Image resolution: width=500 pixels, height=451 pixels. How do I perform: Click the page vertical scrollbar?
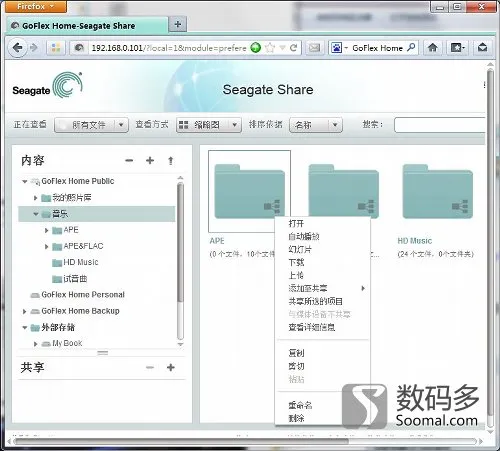[x=490, y=243]
